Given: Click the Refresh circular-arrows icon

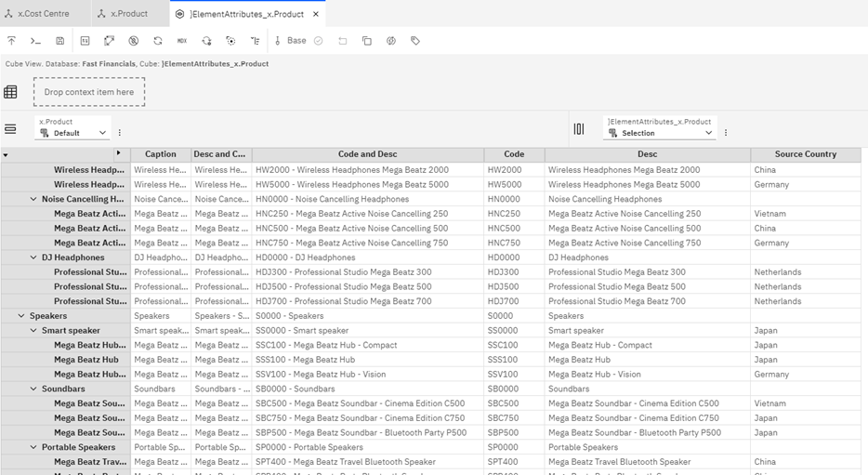Looking at the screenshot, I should (158, 40).
